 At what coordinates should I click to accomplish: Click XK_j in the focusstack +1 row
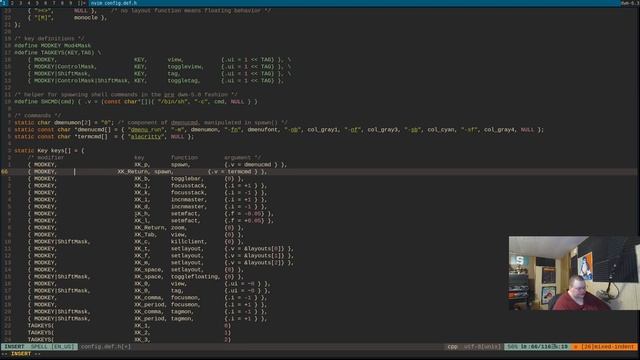142,185
